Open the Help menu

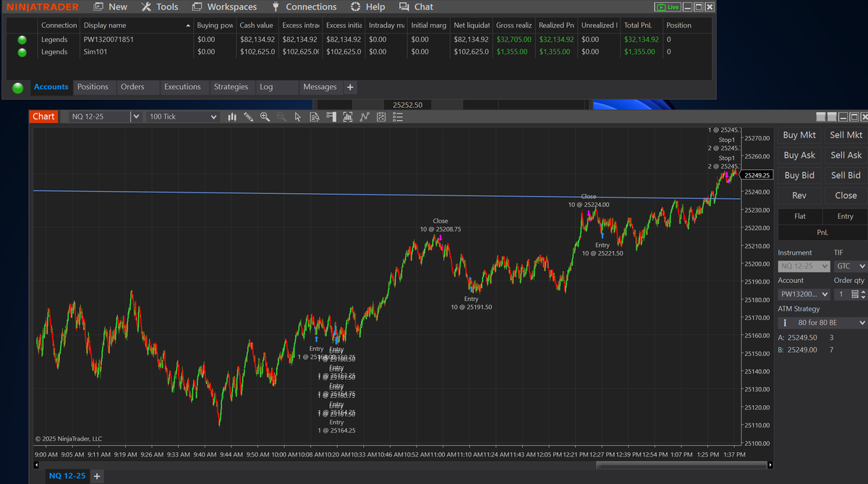pyautogui.click(x=367, y=7)
